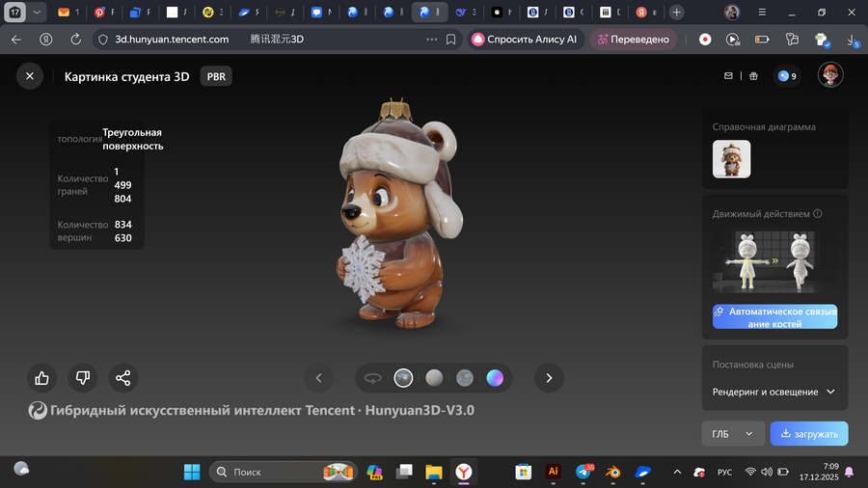Open the mail messages icon
The height and width of the screenshot is (488, 868).
pos(729,76)
